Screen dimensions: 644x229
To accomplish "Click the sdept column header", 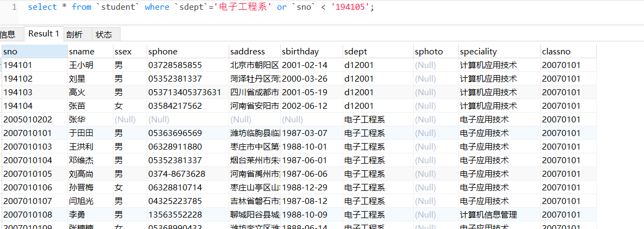I will [378, 51].
